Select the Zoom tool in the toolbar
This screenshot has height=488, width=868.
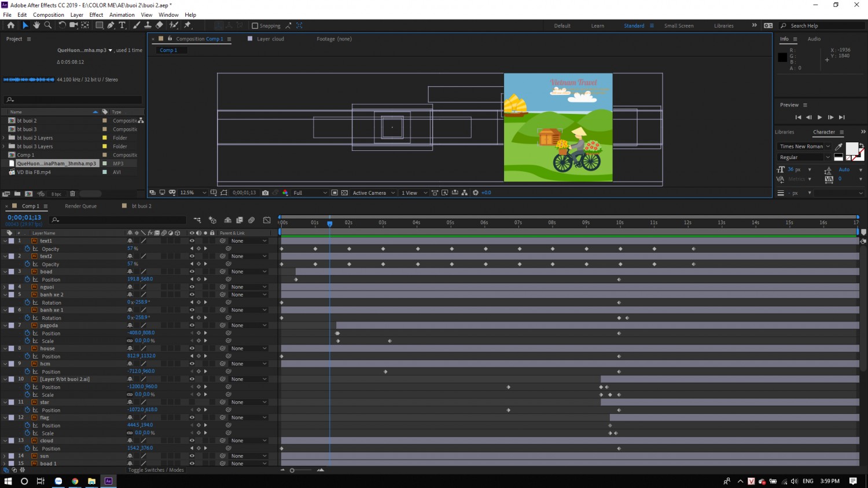click(x=48, y=25)
